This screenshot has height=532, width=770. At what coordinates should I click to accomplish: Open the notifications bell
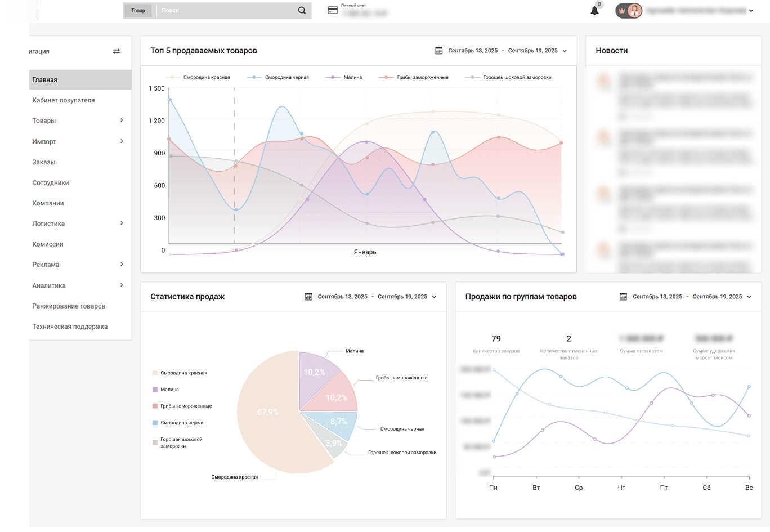click(x=594, y=11)
